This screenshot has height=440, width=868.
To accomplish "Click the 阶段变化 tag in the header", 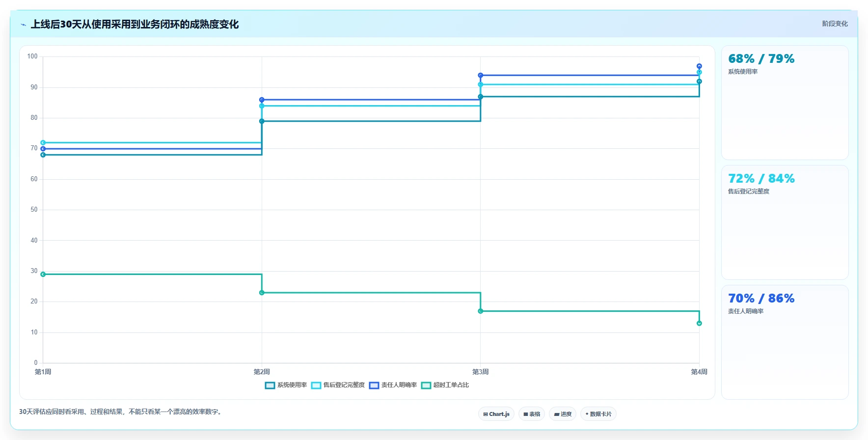I will point(835,24).
